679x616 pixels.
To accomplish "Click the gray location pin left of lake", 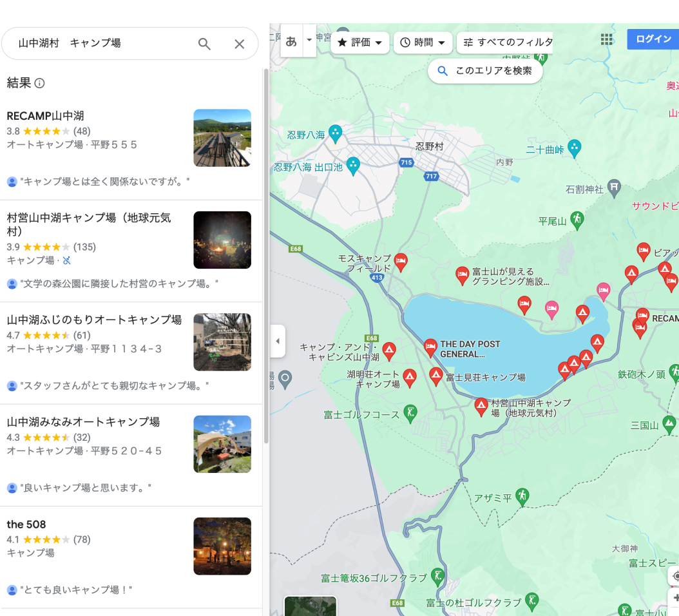I will click(x=285, y=380).
